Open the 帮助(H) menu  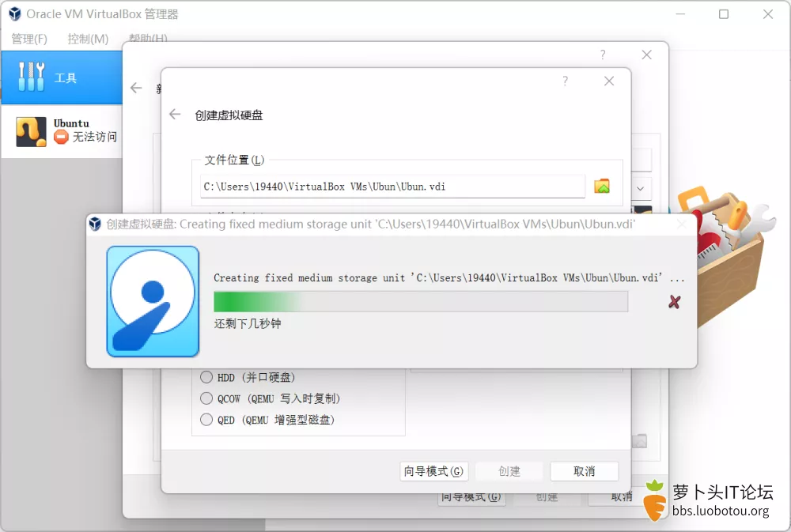point(148,38)
